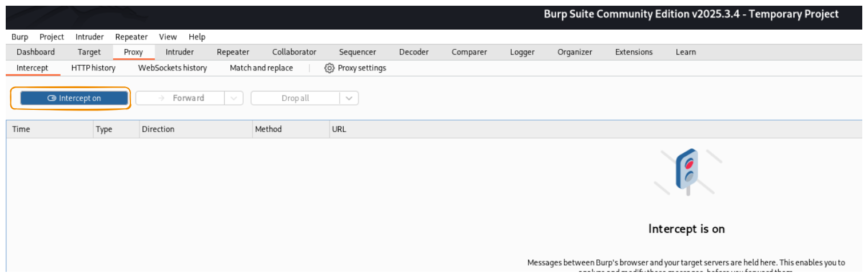
Task: Open the Burp menu
Action: (19, 37)
